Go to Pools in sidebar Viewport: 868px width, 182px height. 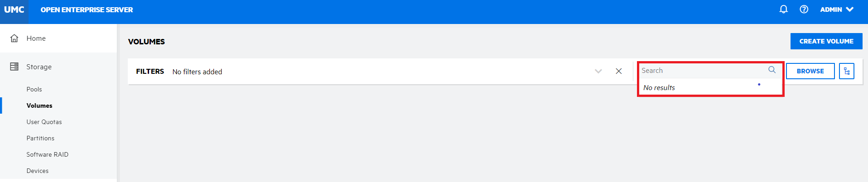[x=34, y=89]
